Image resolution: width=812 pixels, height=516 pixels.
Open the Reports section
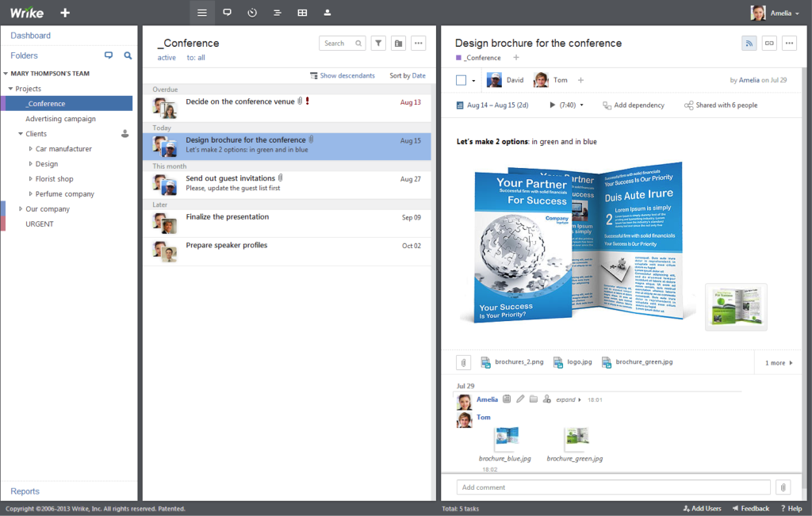[x=25, y=491]
